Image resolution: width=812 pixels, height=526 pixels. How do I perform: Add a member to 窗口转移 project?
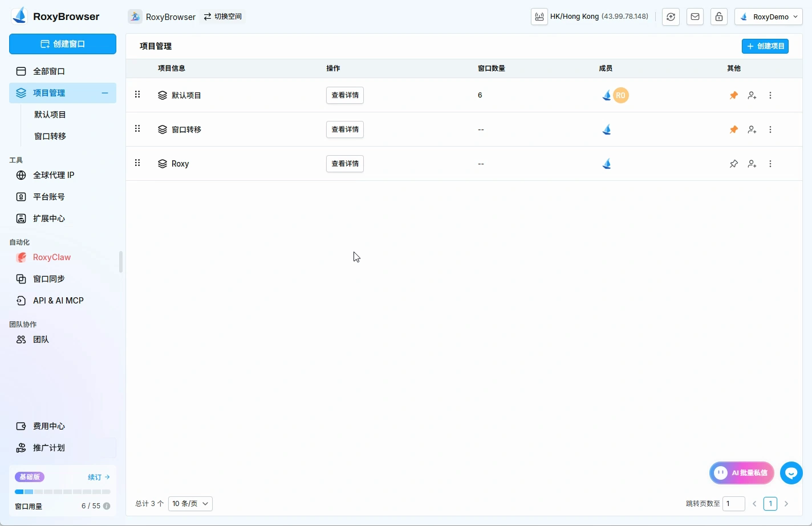pos(752,130)
